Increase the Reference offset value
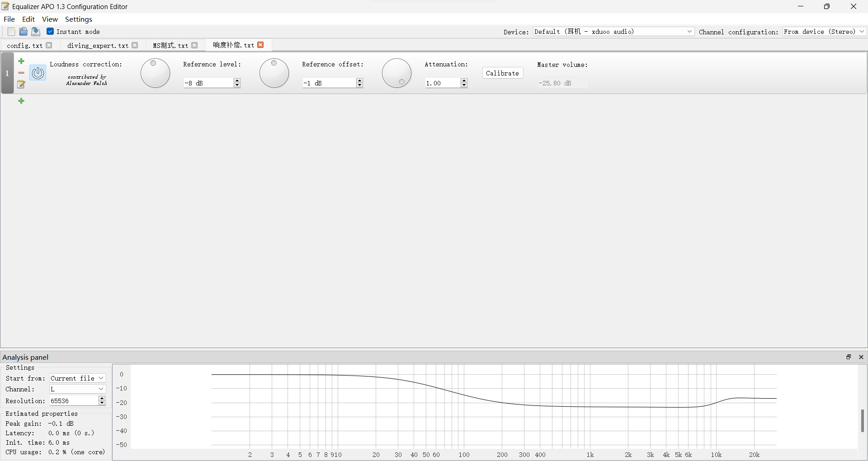868x461 pixels. coord(359,80)
